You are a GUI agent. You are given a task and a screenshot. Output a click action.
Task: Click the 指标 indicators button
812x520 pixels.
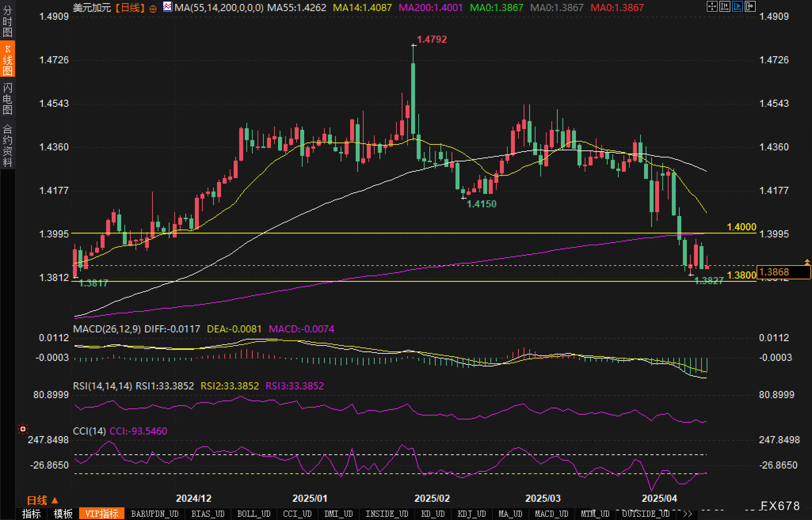(x=31, y=514)
